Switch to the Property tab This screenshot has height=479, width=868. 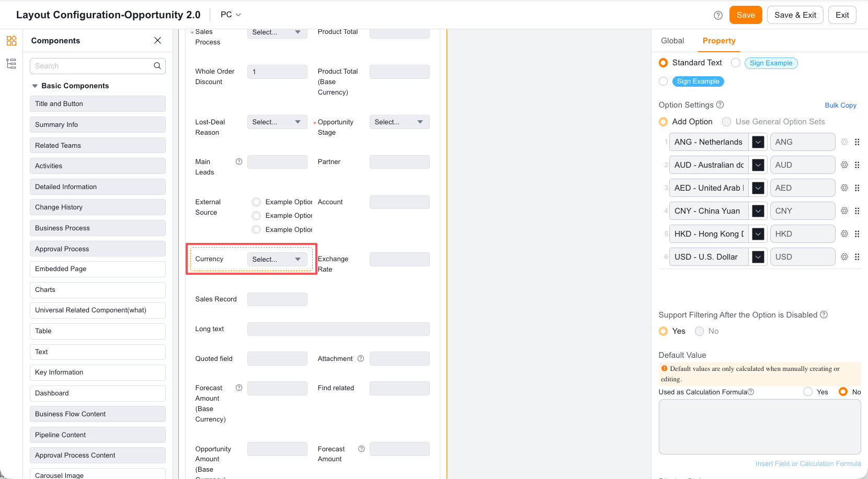(x=719, y=41)
